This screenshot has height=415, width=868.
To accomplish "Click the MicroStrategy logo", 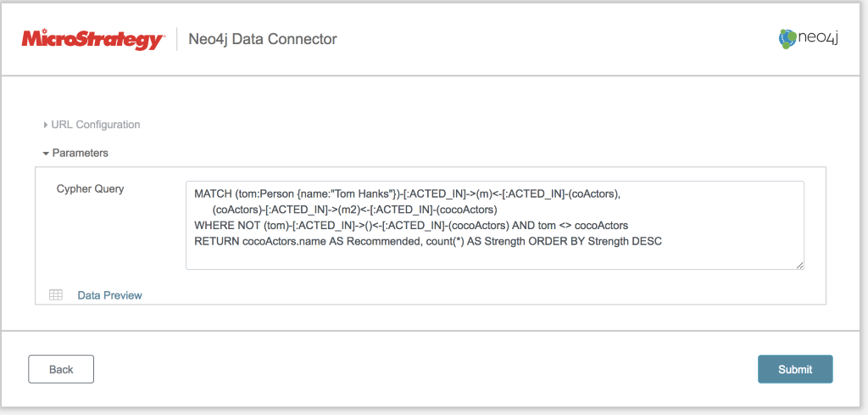I will pyautogui.click(x=92, y=39).
